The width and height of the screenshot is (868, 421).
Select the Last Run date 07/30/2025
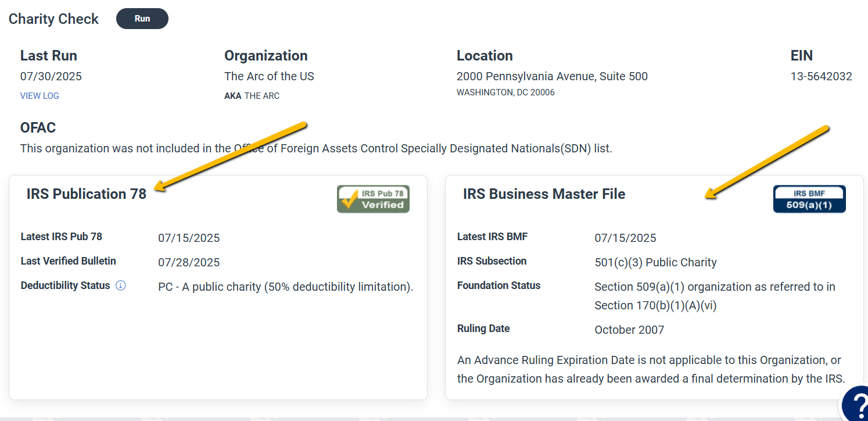click(x=51, y=76)
